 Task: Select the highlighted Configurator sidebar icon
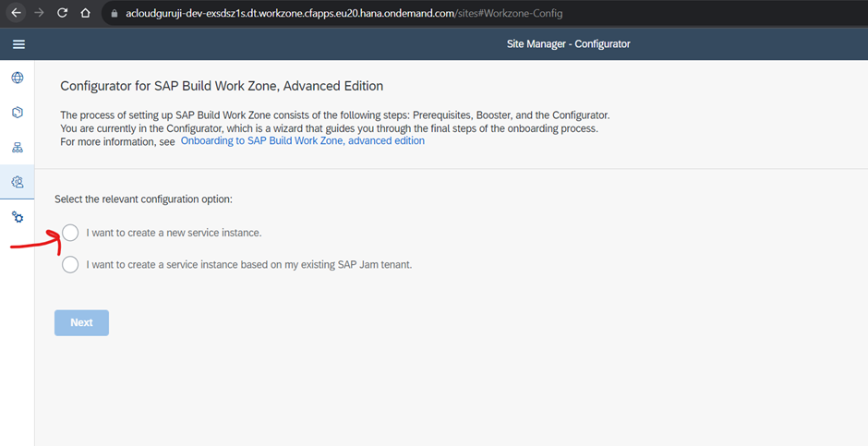click(18, 182)
